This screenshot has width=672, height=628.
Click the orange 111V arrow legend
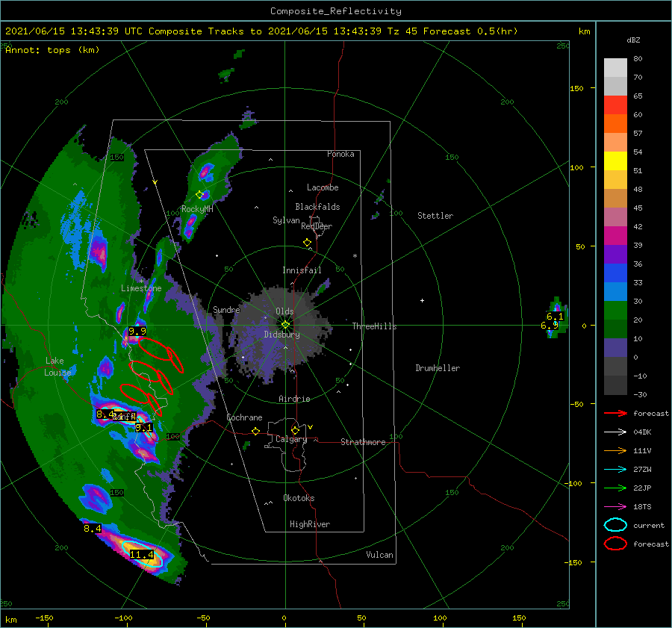[x=615, y=450]
